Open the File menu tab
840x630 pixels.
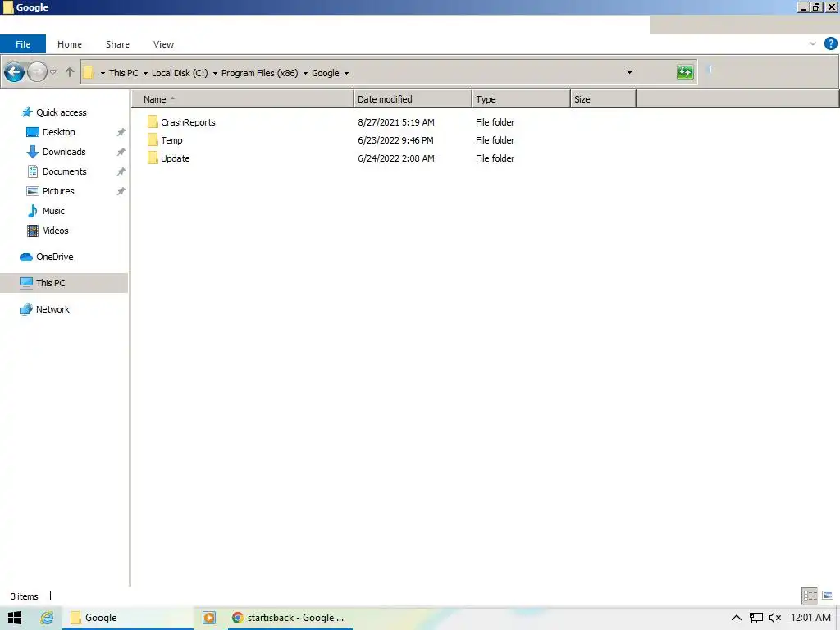tap(23, 44)
